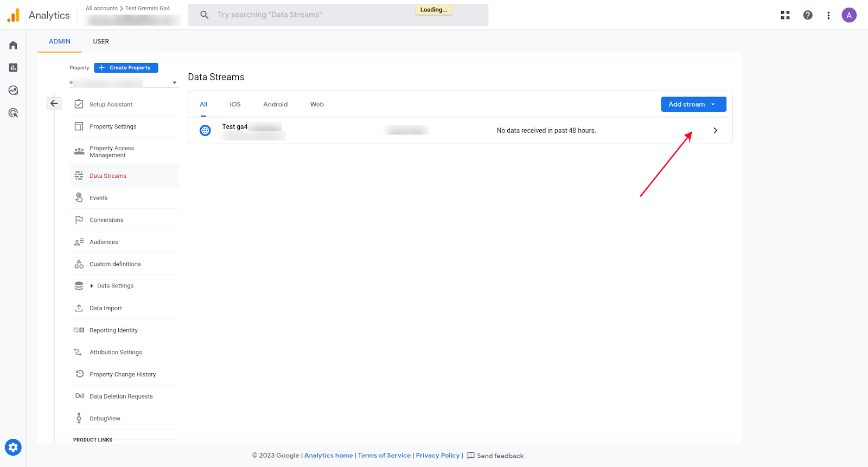Open the account avatar A
Image resolution: width=868 pixels, height=467 pixels.
(x=849, y=15)
